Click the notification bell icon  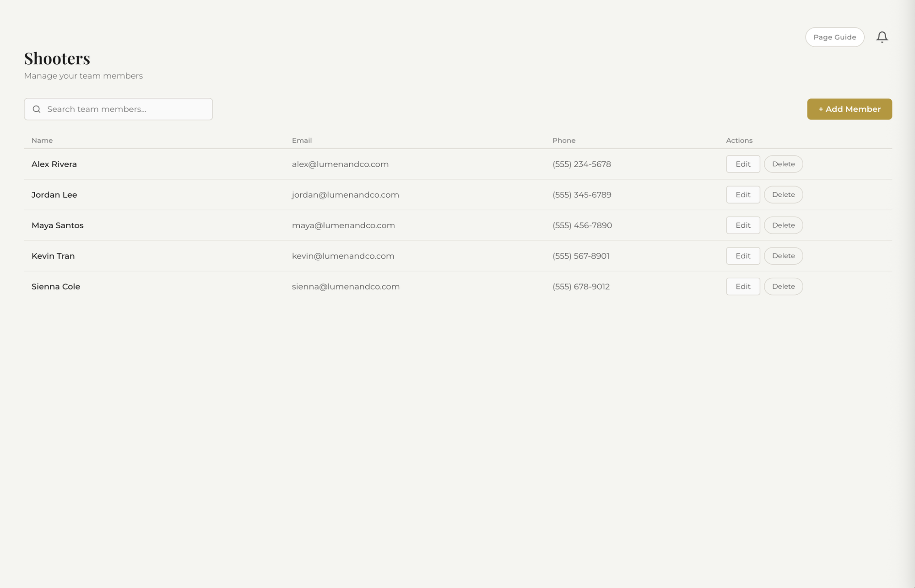click(x=882, y=37)
